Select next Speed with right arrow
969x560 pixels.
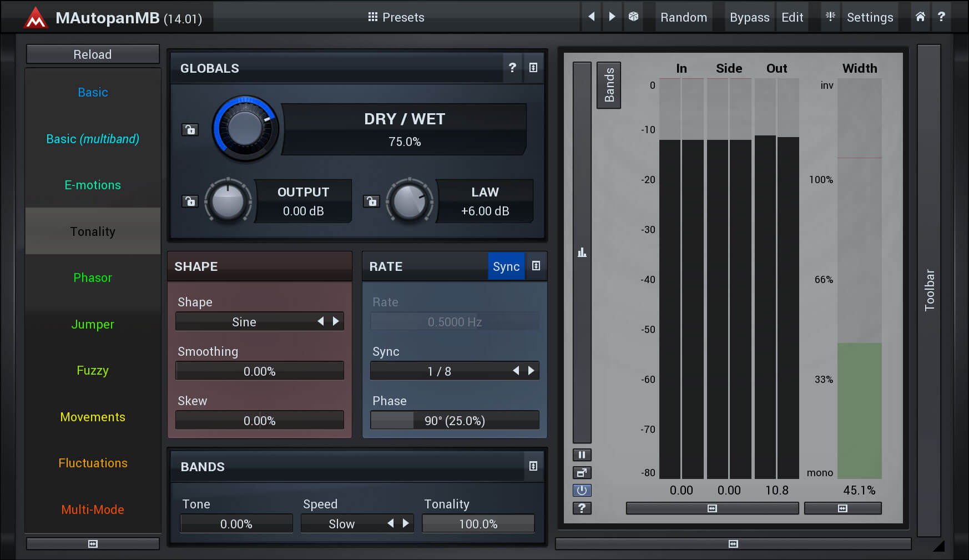[406, 523]
